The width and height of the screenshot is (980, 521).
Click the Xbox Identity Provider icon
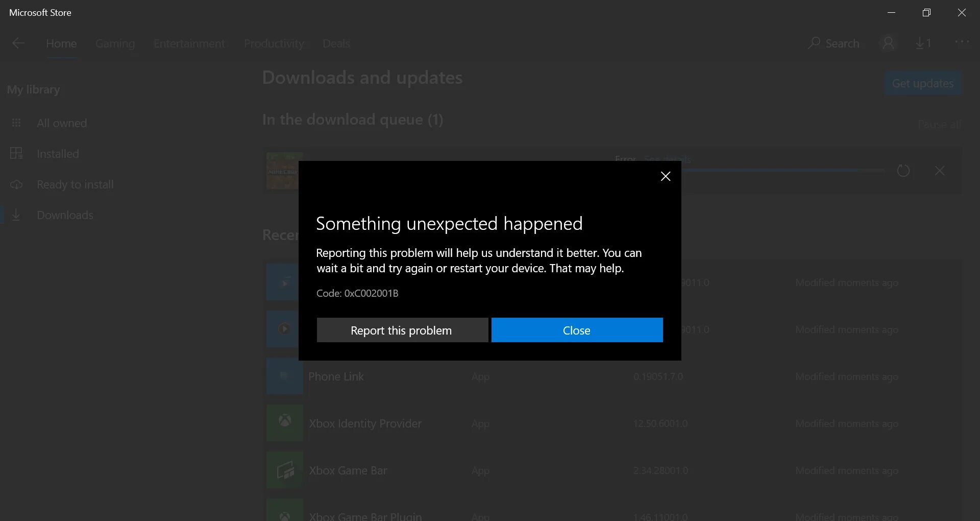(284, 423)
